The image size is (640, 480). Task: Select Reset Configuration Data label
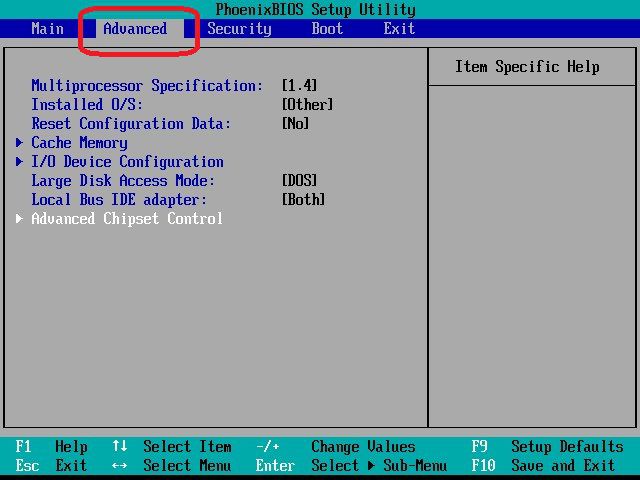point(131,124)
